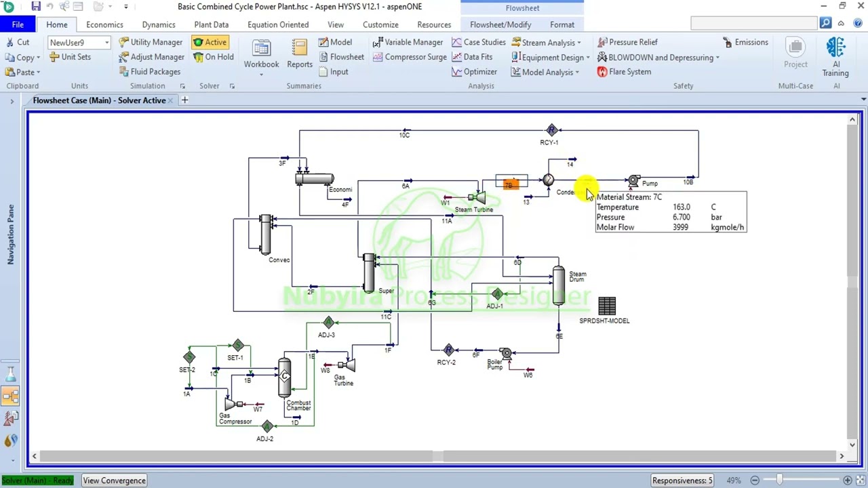Select the Boiler Pump icon

pos(506,352)
